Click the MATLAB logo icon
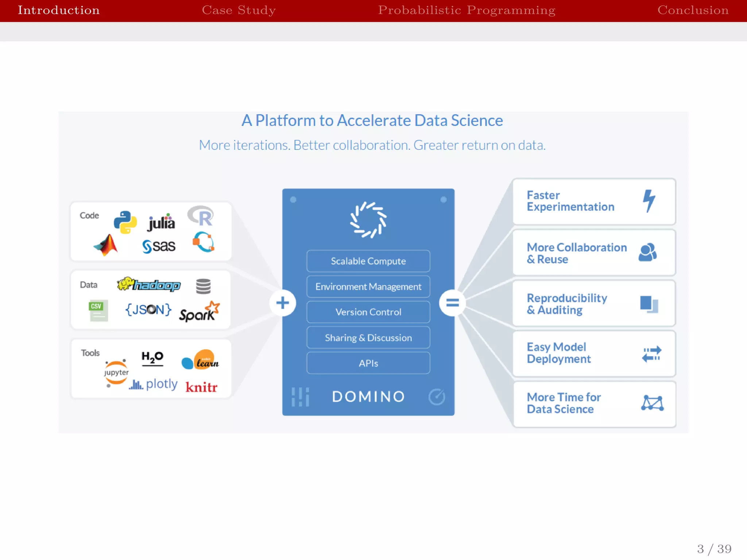 [106, 245]
